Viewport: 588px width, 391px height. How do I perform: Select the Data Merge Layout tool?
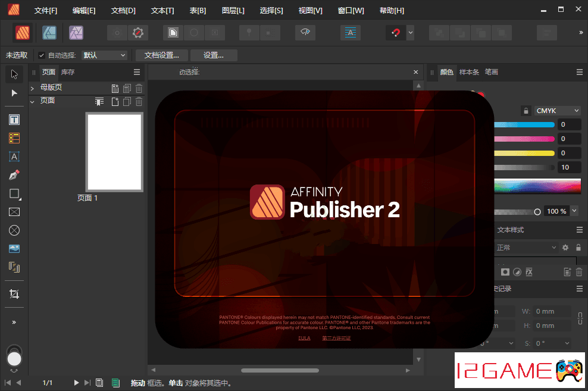click(x=14, y=267)
